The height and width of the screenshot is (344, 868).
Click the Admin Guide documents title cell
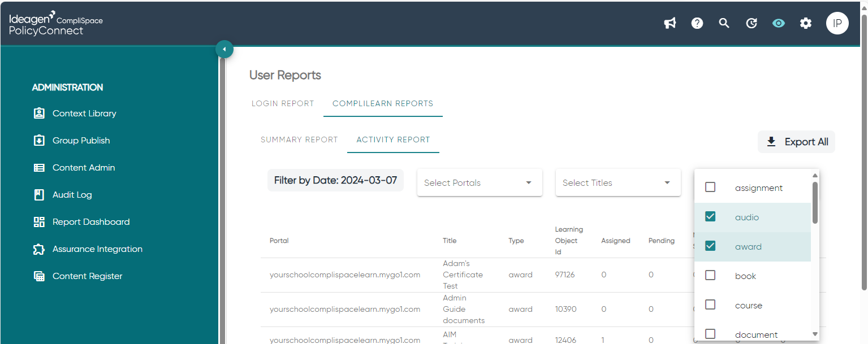coord(464,309)
